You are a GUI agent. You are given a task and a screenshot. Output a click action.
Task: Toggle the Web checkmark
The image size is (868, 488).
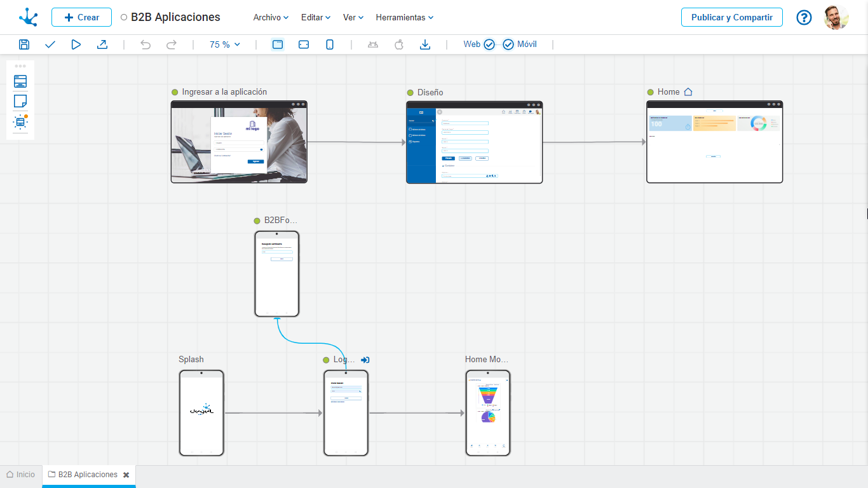[489, 44]
